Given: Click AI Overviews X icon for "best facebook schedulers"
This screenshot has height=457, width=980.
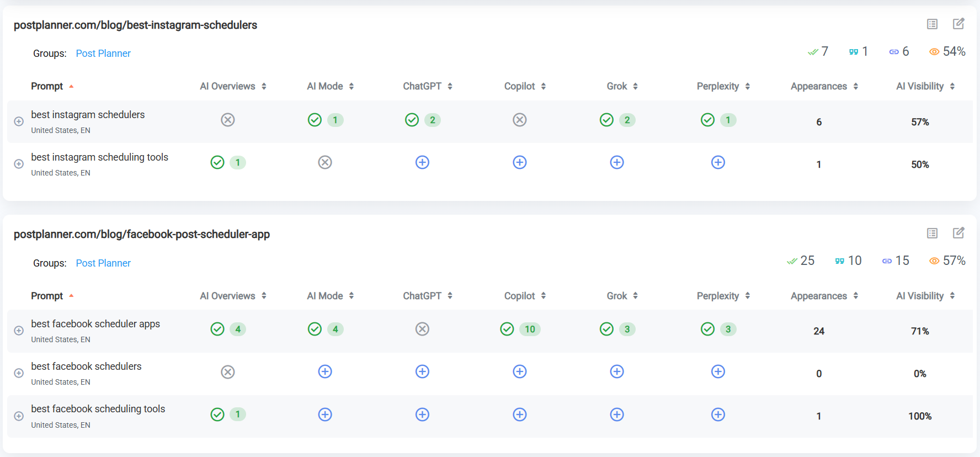Looking at the screenshot, I should pos(228,372).
